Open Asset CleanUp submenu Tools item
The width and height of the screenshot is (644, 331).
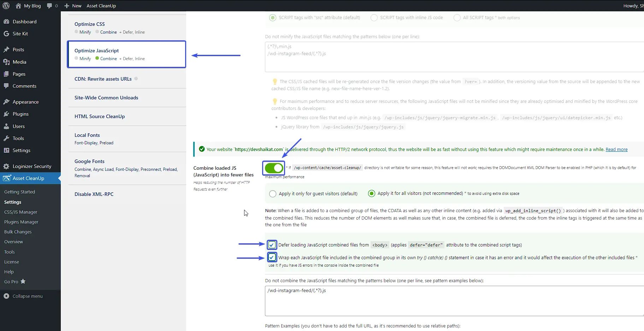point(10,252)
